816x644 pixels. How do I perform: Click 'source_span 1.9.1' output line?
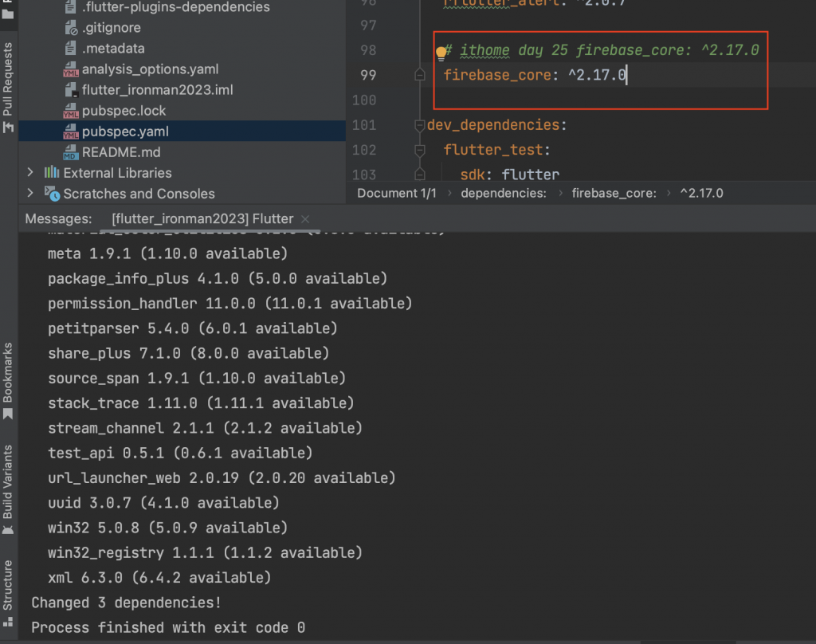(197, 379)
